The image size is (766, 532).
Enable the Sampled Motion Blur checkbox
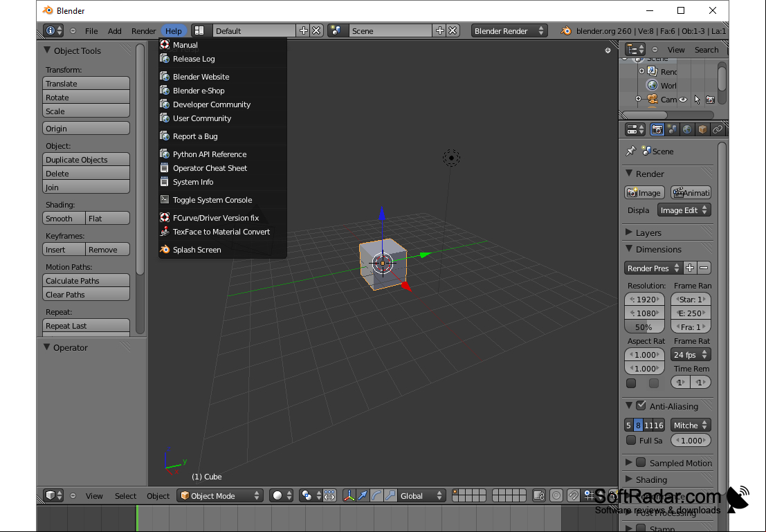tap(641, 462)
